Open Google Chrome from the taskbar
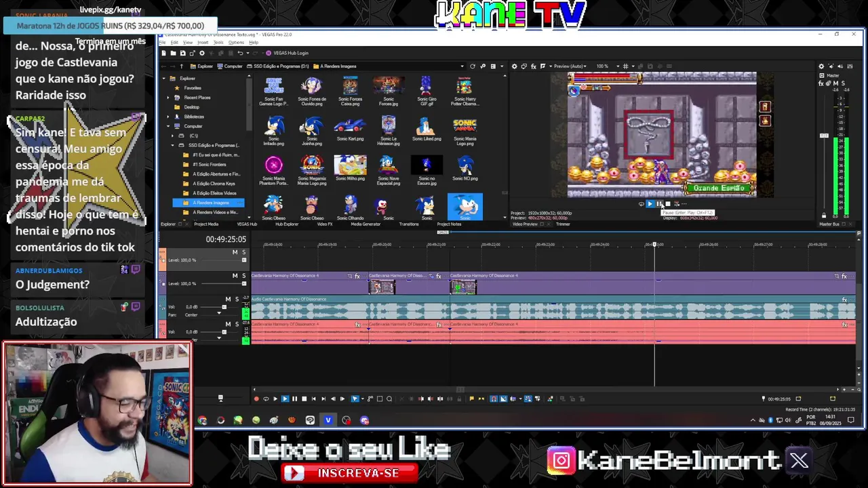Viewport: 868px width, 488px height. 202,420
